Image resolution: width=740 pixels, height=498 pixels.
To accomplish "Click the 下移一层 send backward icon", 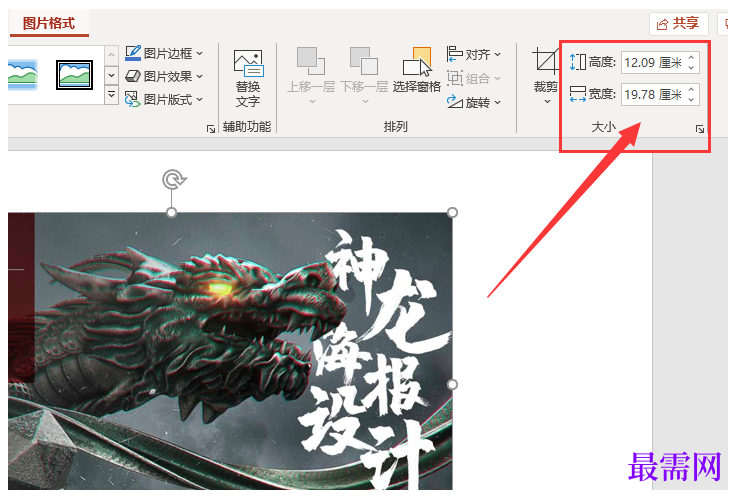I will tap(363, 61).
